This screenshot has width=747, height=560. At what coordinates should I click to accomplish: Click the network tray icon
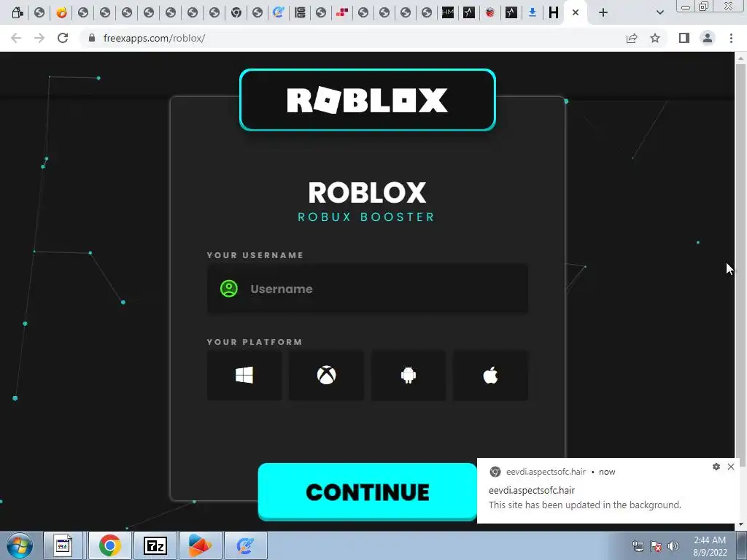tap(638, 546)
